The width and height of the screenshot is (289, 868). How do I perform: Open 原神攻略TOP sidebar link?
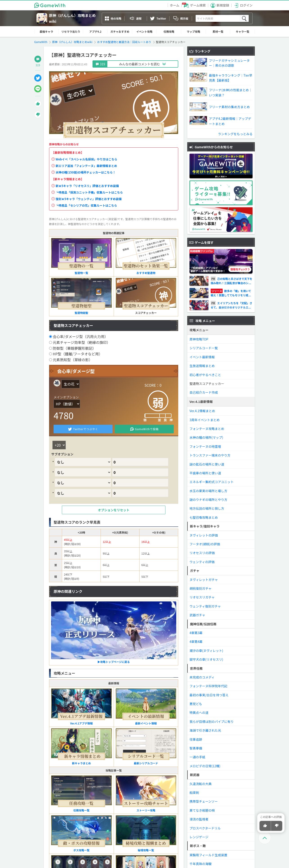(199, 339)
